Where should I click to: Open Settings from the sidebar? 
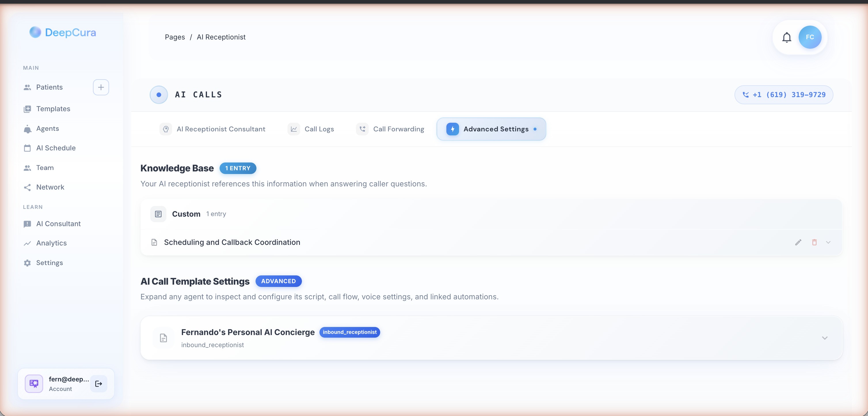pyautogui.click(x=50, y=263)
